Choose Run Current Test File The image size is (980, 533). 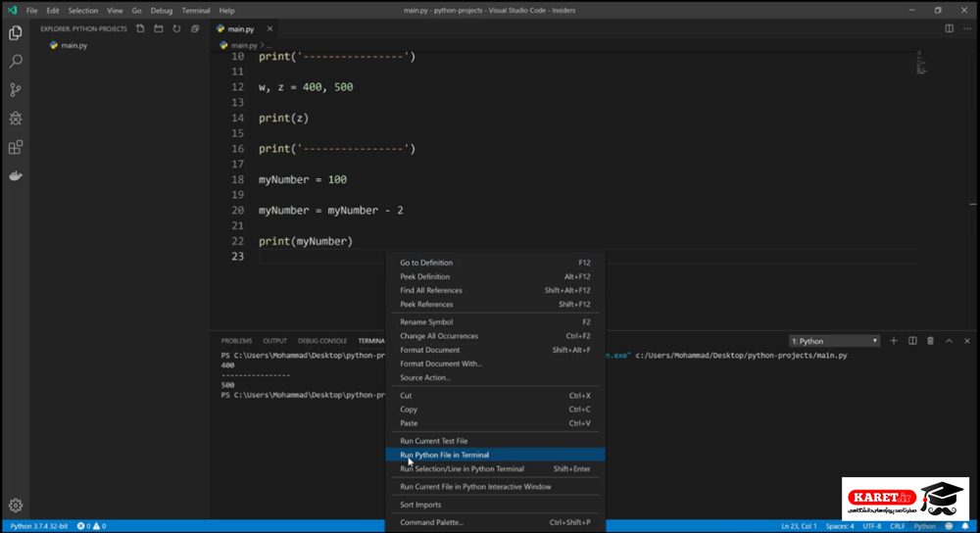[495, 441]
